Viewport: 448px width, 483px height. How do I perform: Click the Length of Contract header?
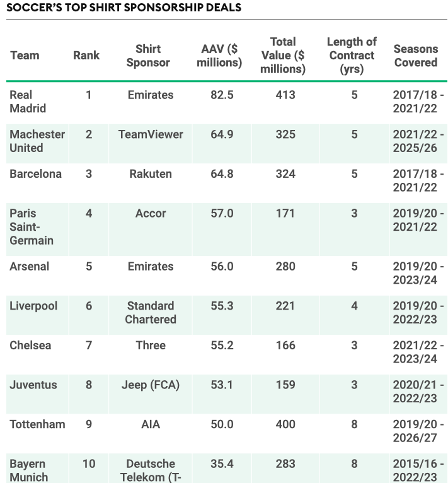pyautogui.click(x=352, y=55)
